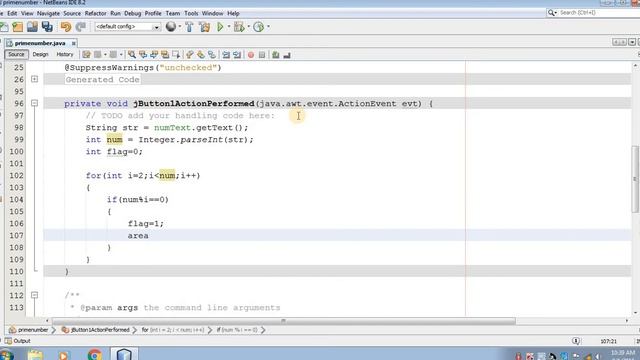640x360 pixels.
Task: Open the Navigate menu
Action: [48, 13]
